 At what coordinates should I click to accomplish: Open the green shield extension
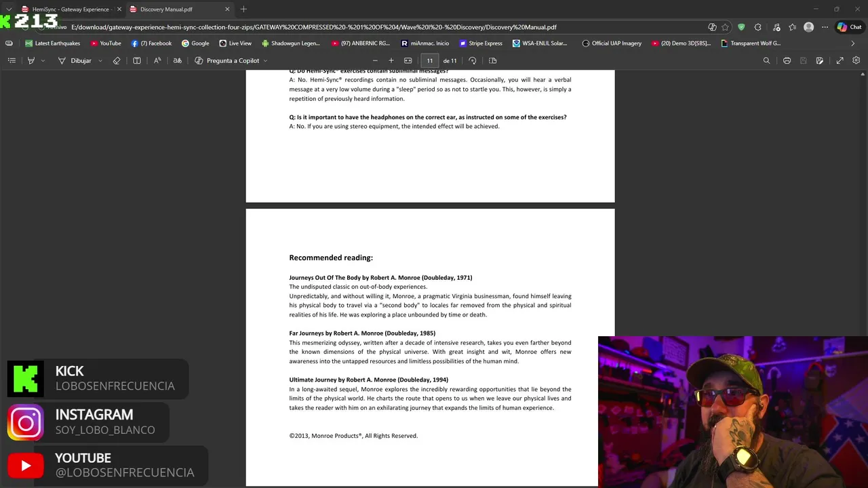pyautogui.click(x=741, y=27)
